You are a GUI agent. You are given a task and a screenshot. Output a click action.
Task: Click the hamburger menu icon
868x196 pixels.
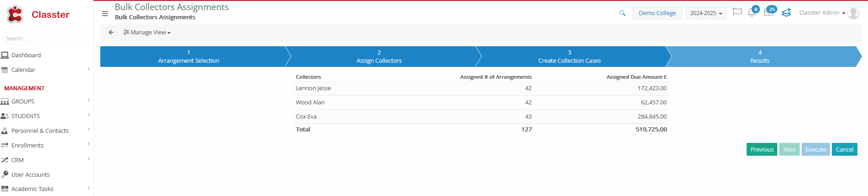105,14
